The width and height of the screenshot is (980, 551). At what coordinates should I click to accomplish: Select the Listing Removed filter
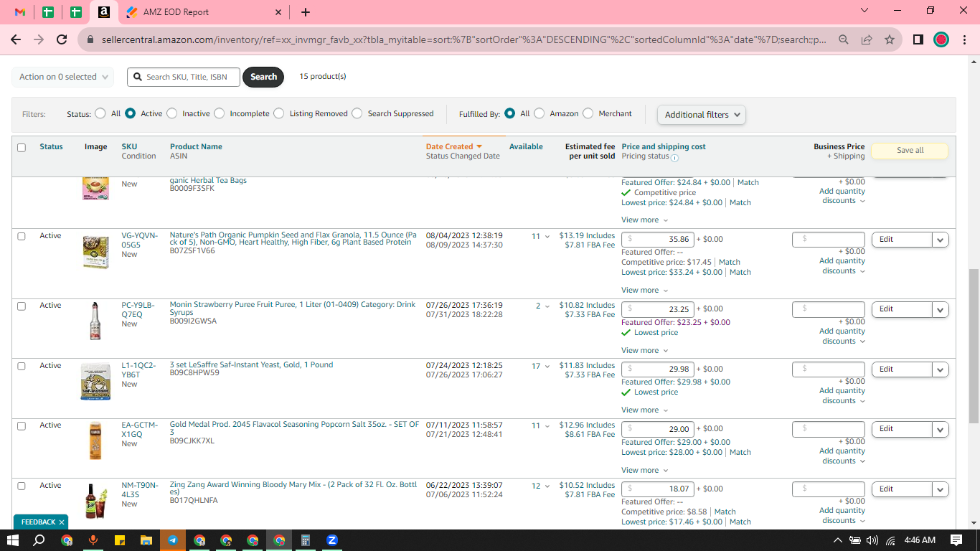pyautogui.click(x=279, y=113)
